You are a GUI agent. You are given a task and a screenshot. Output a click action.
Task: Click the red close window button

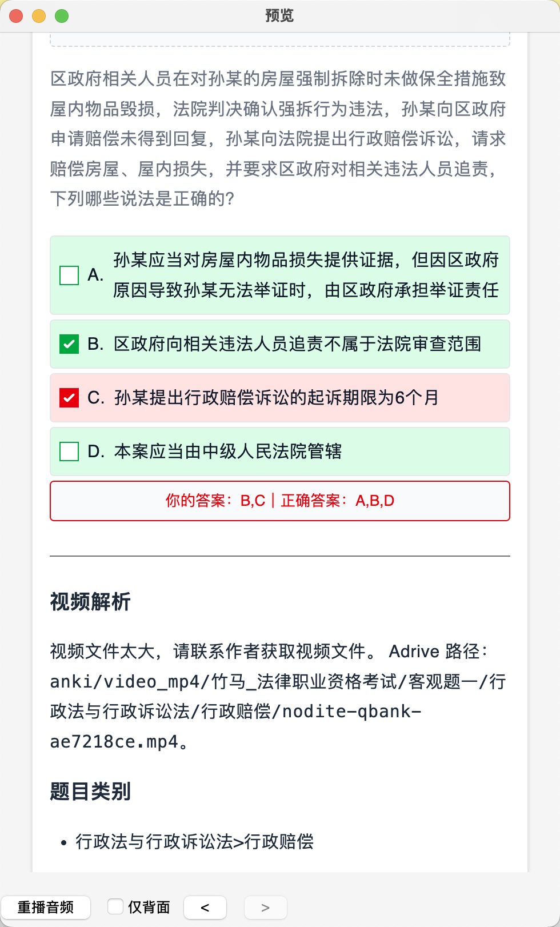(x=16, y=16)
